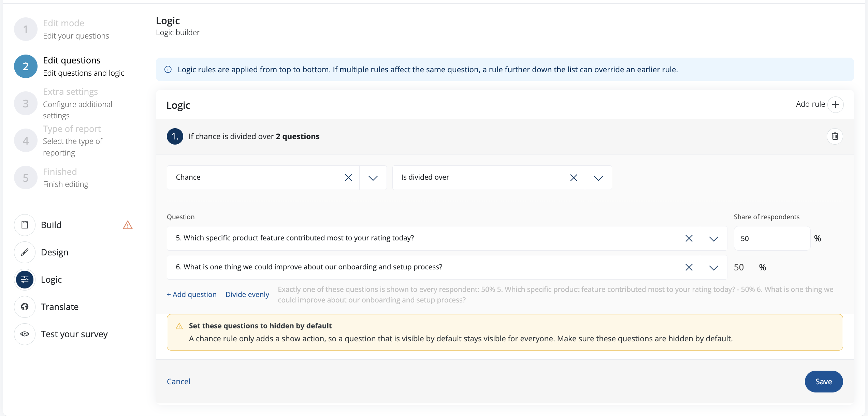Open Test your survey
Viewport: 868px width, 416px height.
click(74, 334)
